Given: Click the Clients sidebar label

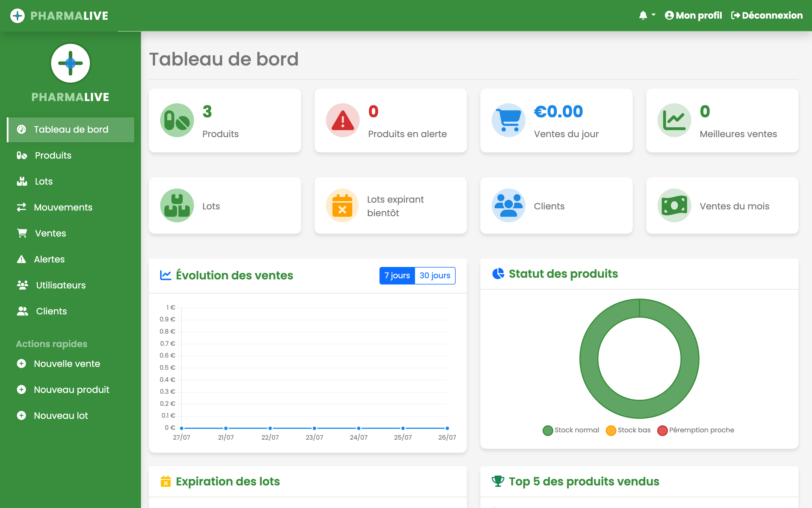Looking at the screenshot, I should pos(51,311).
